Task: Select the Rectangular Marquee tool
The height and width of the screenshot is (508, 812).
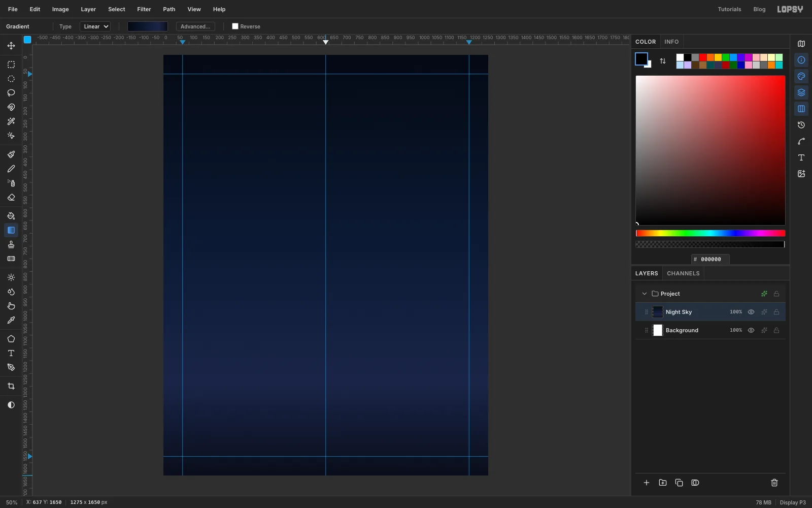Action: pos(11,65)
